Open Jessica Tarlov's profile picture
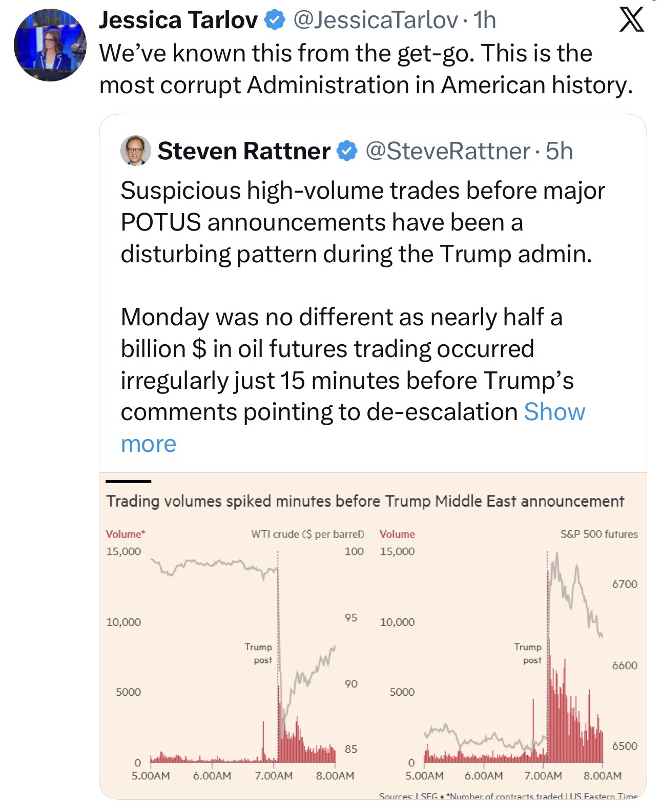 50,45
